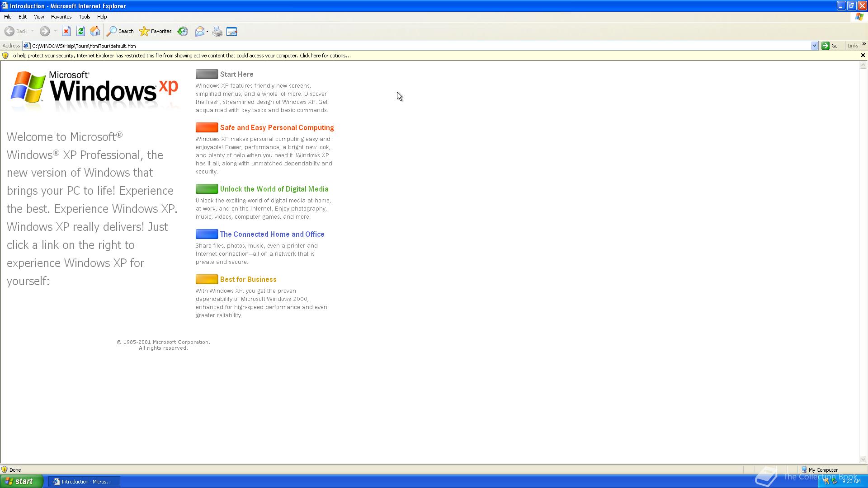
Task: Click the green Digital Media color block
Action: 207,189
